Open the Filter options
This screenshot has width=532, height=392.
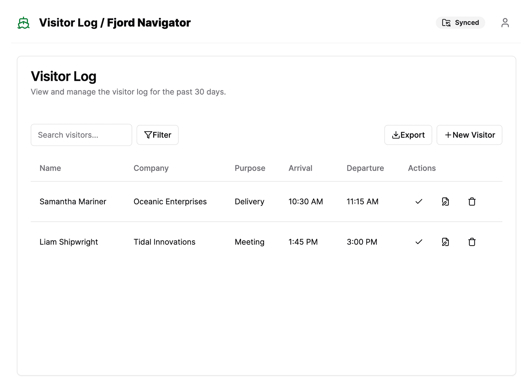(157, 135)
